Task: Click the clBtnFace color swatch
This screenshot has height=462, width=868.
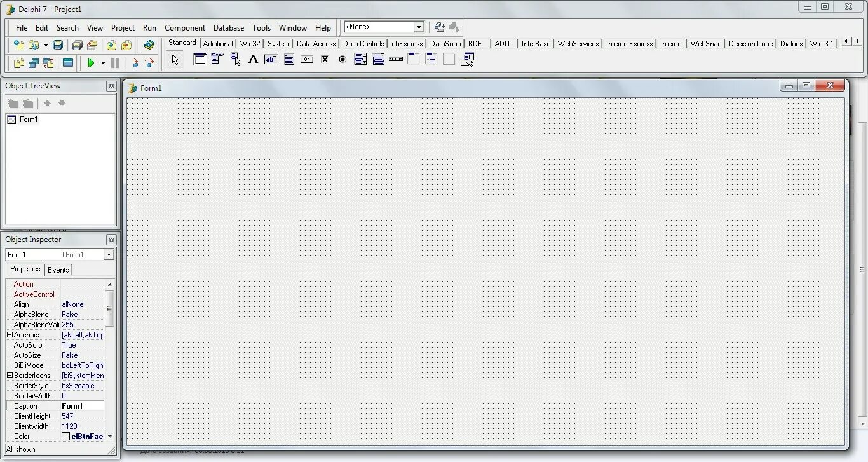Action: click(65, 437)
